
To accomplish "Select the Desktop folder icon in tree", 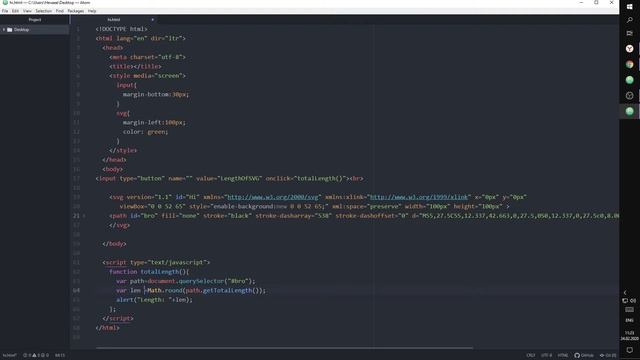I will click(x=10, y=30).
